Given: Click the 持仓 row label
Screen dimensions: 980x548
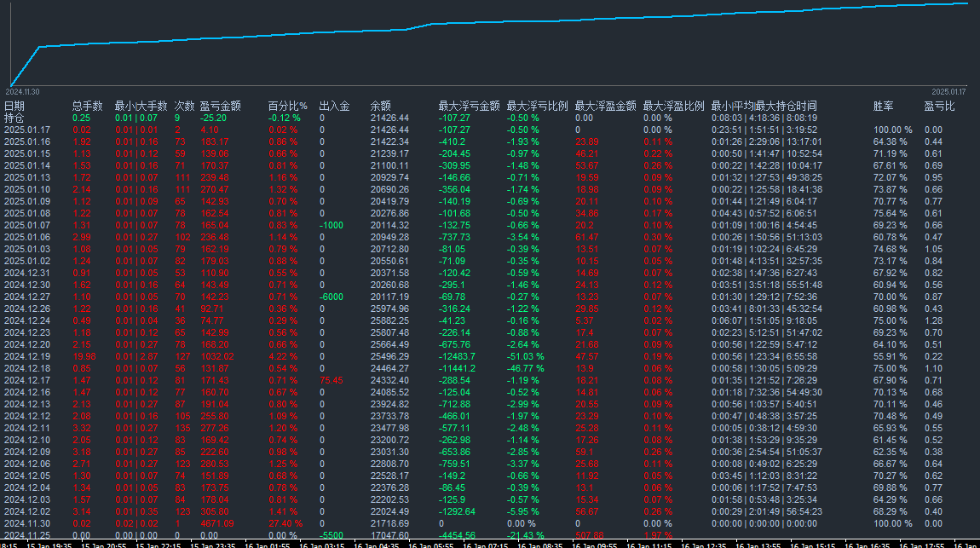Looking at the screenshot, I should point(14,118).
